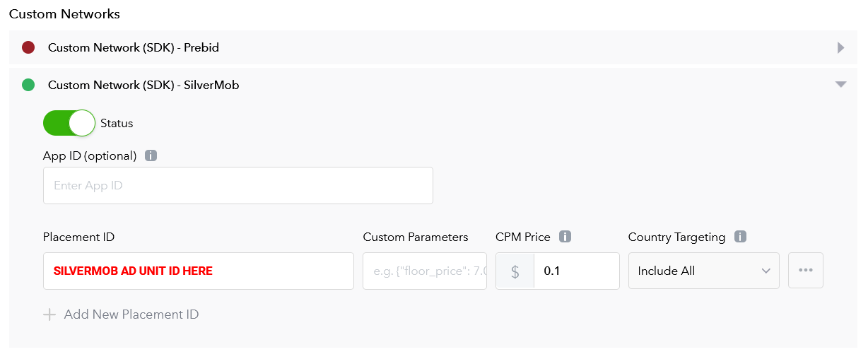The height and width of the screenshot is (359, 868).
Task: Click the Status label next to toggle
Action: 117,123
